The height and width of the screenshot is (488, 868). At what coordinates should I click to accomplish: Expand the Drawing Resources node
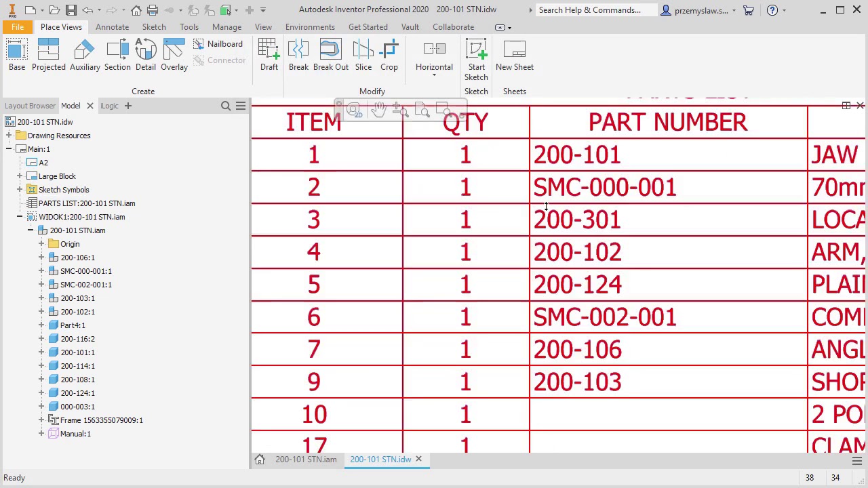point(9,136)
